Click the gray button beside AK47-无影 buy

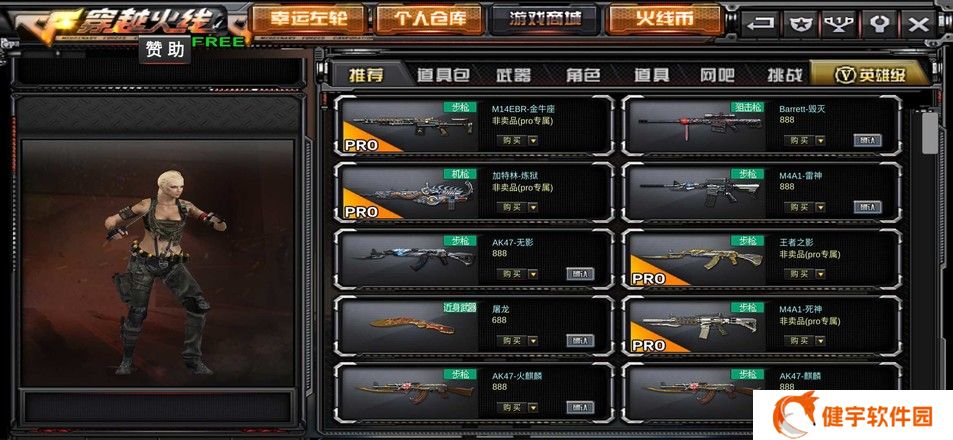point(580,274)
